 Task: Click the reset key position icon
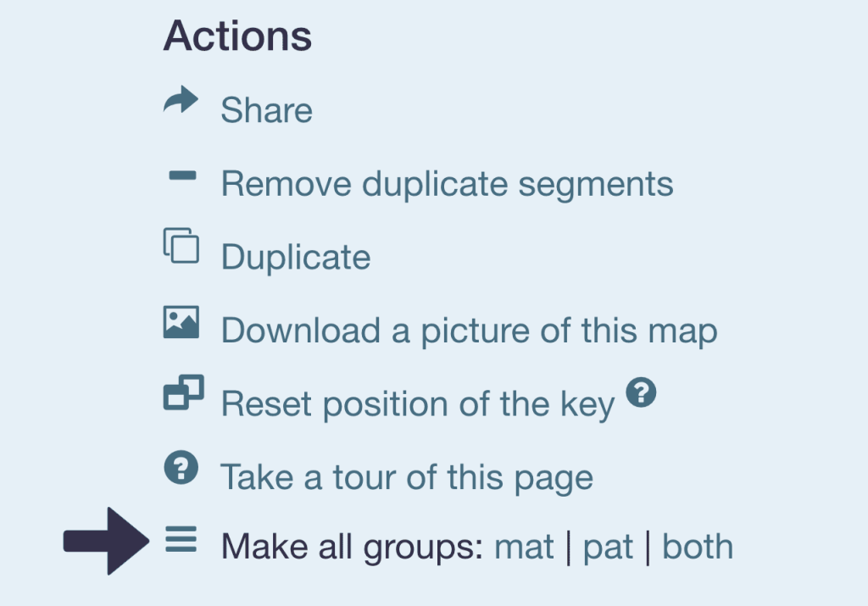click(x=183, y=392)
